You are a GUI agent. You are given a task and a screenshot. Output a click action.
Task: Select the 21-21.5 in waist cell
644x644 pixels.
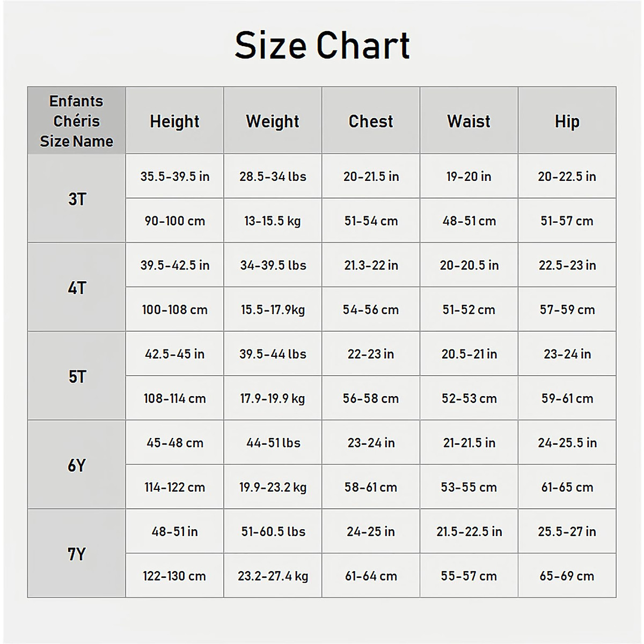[469, 443]
